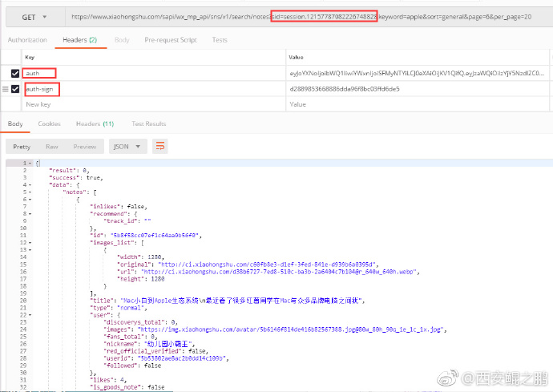Open the response Headers (11) tab
This screenshot has height=392, width=553.
[x=95, y=123]
